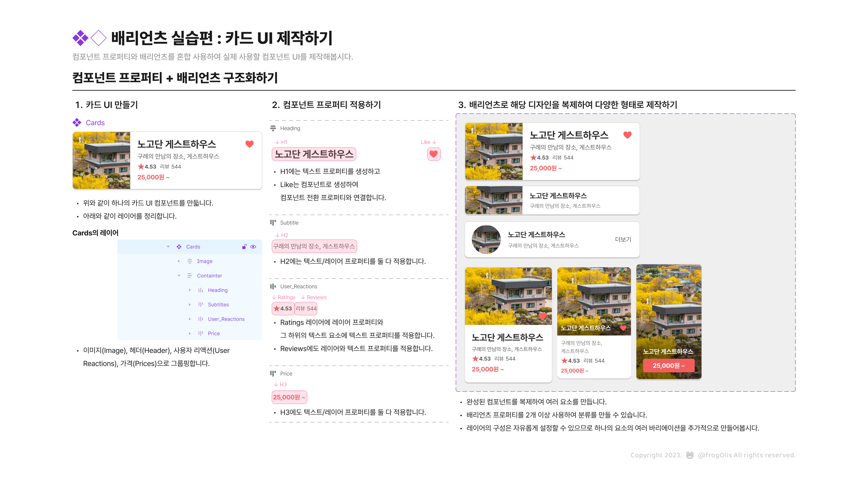The width and height of the screenshot is (868, 488).
Task: Select the Subtitles layer in tree
Action: [218, 305]
